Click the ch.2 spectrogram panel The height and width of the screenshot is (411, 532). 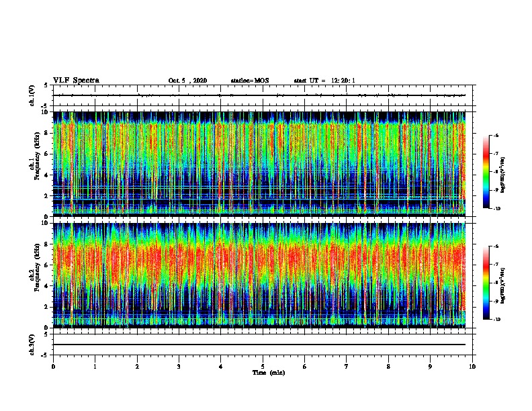point(259,275)
